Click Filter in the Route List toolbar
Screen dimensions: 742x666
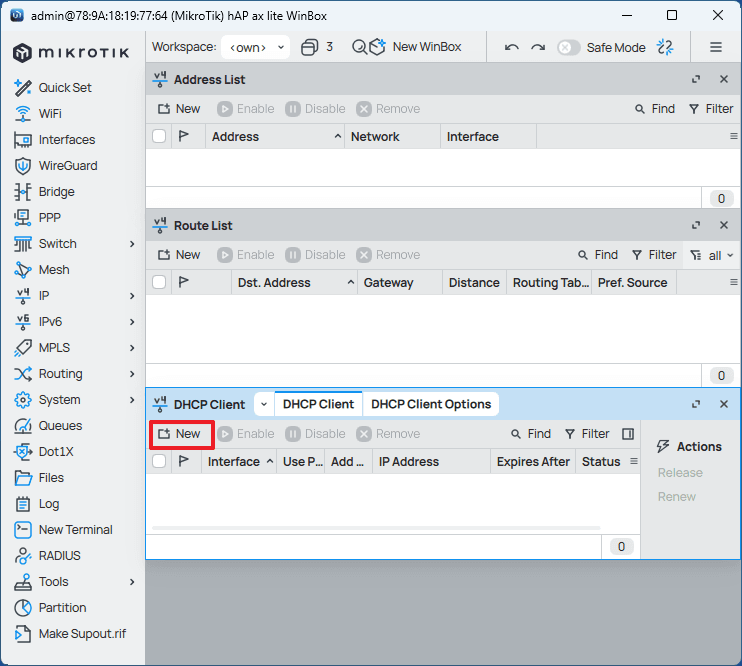tap(654, 255)
